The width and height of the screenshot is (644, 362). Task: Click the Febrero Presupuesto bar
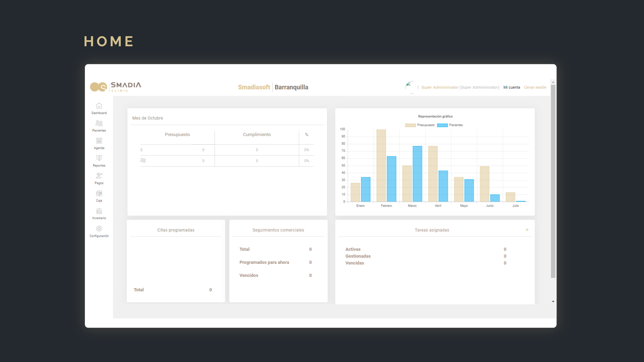click(381, 166)
